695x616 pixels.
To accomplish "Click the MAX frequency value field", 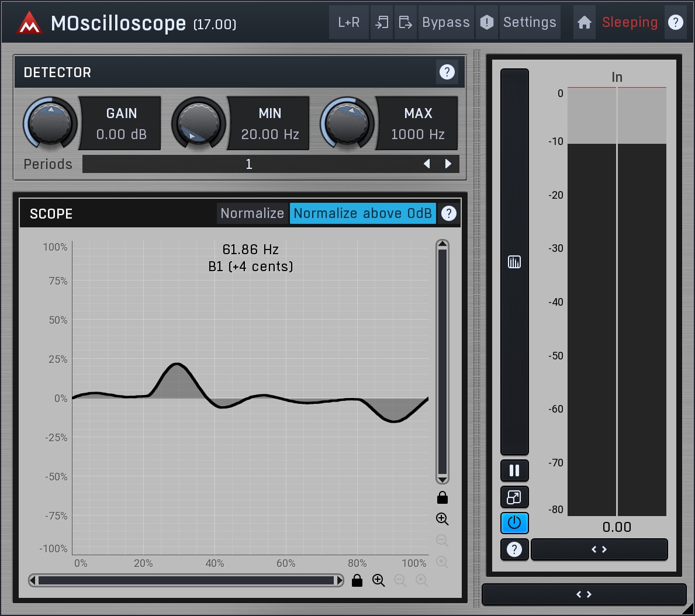I will [417, 134].
